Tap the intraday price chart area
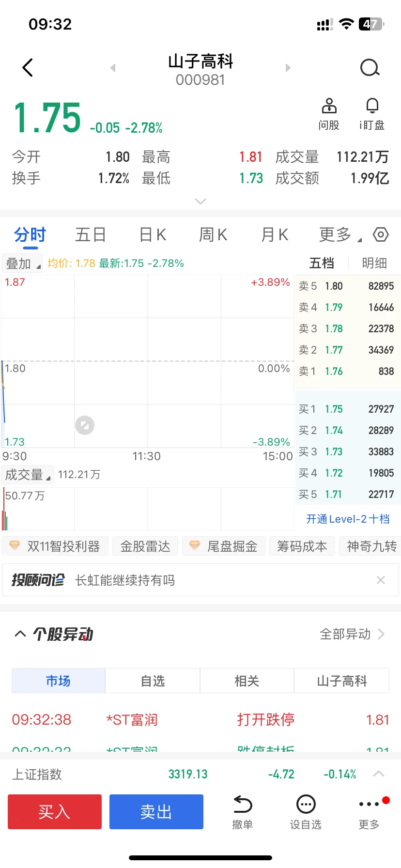Image resolution: width=401 pixels, height=868 pixels. click(148, 361)
